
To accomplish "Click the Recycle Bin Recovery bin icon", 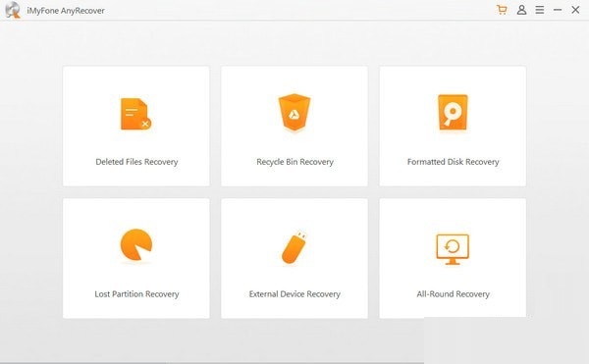I will click(x=294, y=112).
